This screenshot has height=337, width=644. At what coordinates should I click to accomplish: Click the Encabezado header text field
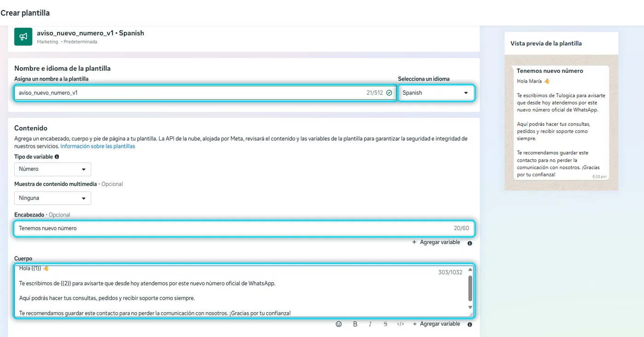[x=244, y=228]
